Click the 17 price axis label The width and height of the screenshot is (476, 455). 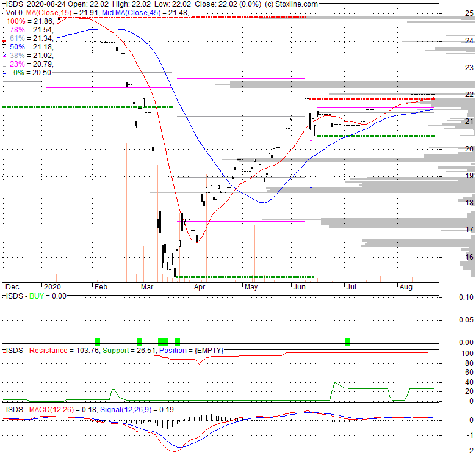(x=469, y=230)
